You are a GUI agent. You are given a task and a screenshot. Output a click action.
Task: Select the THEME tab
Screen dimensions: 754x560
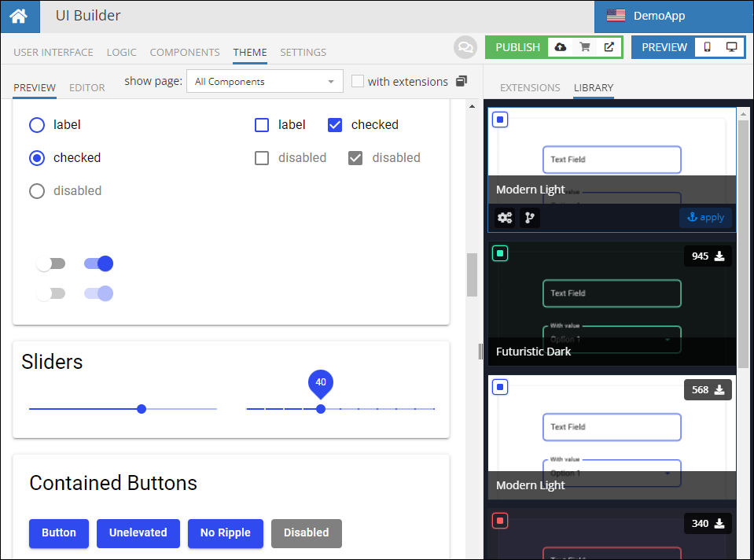[250, 52]
